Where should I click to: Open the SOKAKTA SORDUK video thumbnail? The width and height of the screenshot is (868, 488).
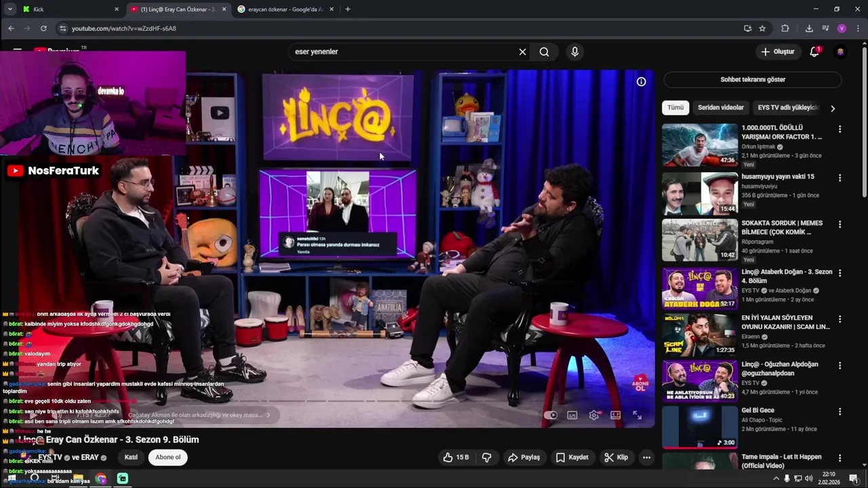(700, 240)
